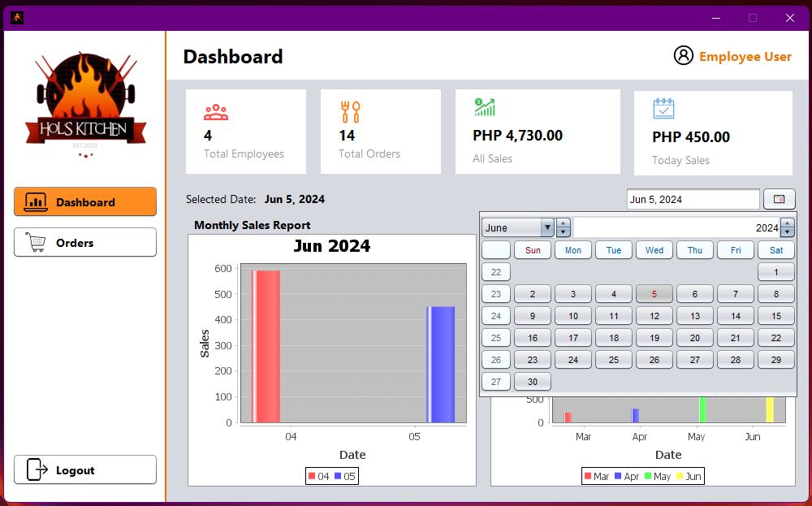
Task: Click the Today Sales calendar icon
Action: (x=663, y=108)
